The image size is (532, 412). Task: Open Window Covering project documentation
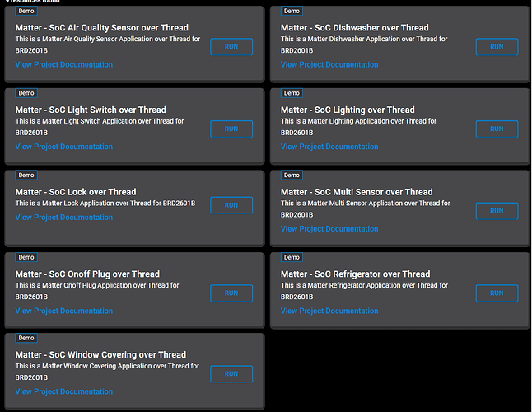[64, 392]
